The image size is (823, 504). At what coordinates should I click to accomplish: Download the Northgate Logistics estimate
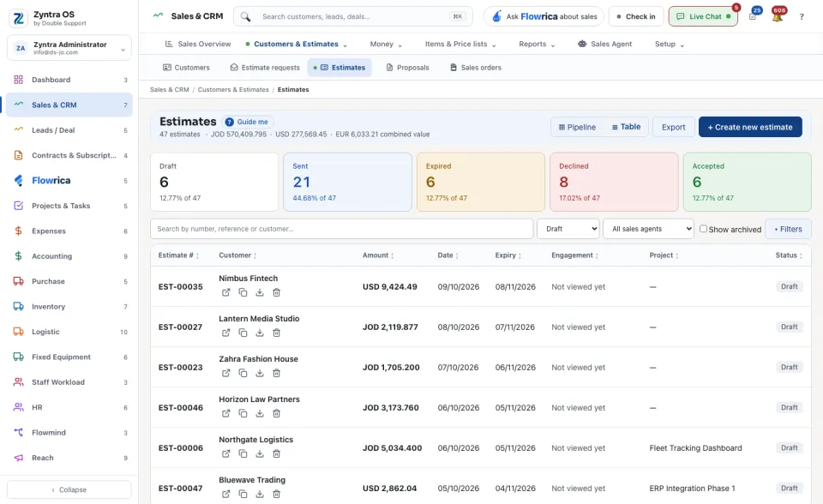click(x=259, y=453)
